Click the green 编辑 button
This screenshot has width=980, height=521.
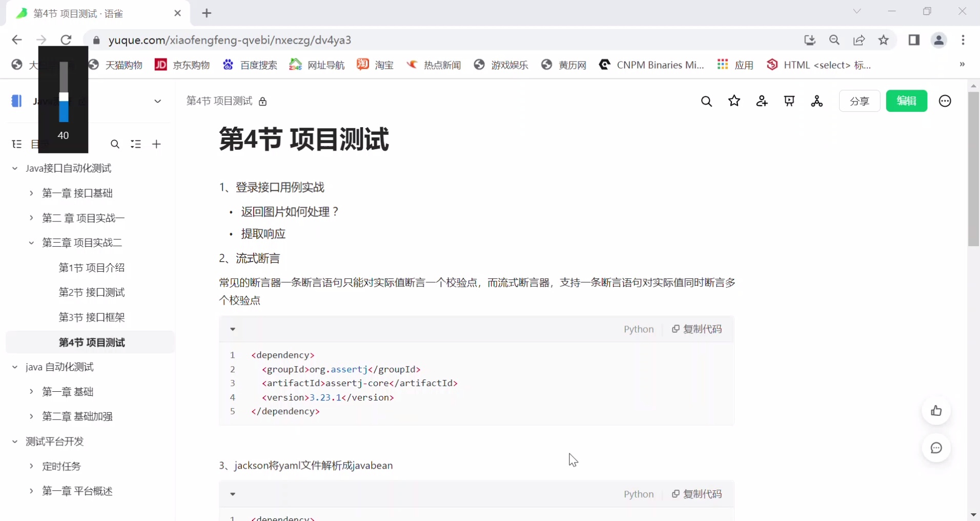(x=907, y=101)
